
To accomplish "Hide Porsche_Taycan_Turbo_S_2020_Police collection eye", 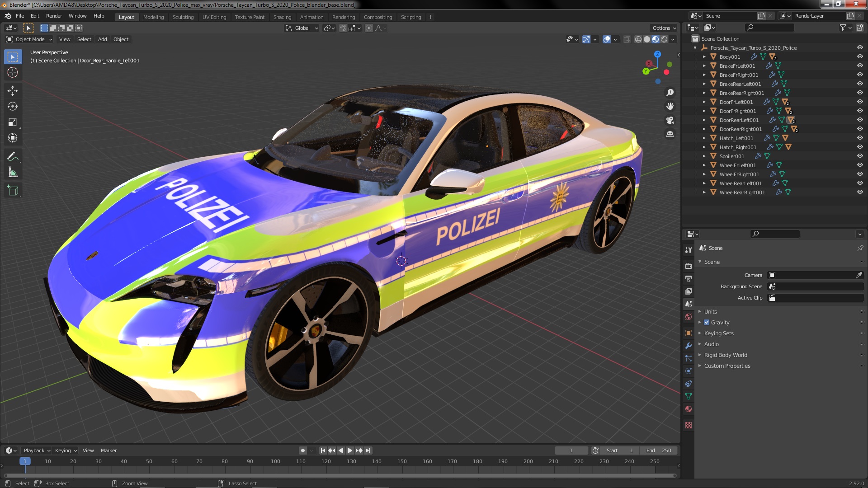I will click(860, 47).
